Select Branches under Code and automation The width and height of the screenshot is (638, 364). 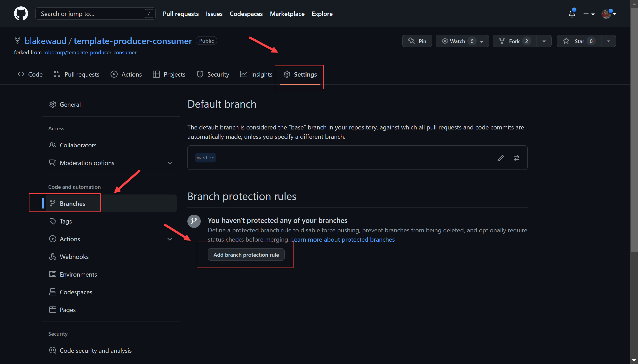point(72,203)
